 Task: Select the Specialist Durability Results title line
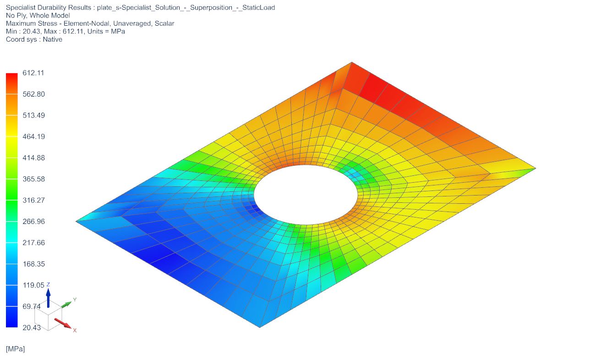point(140,8)
